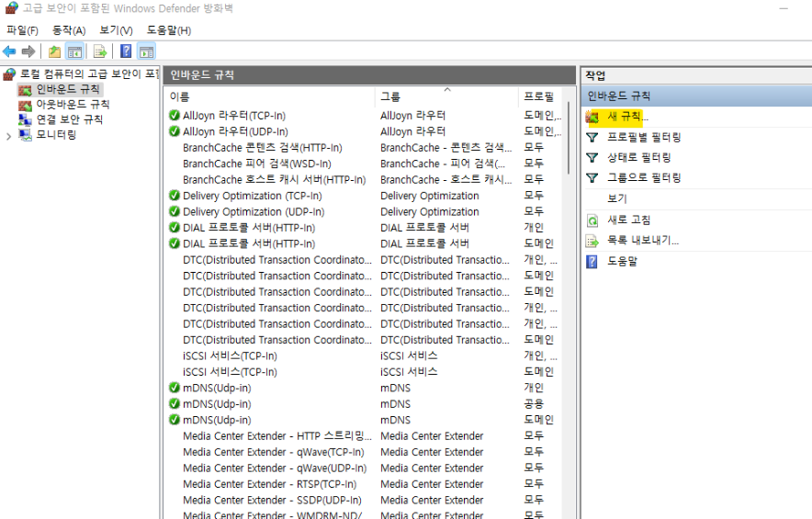Click 목록 내보내기... action text
The image size is (812, 519).
[643, 241]
